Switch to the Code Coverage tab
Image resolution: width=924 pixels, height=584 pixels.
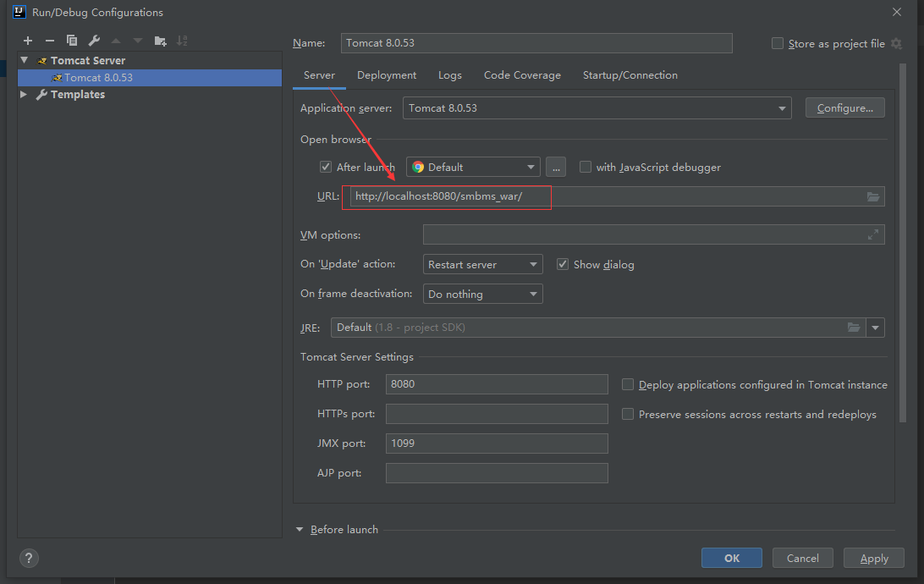[x=522, y=75]
